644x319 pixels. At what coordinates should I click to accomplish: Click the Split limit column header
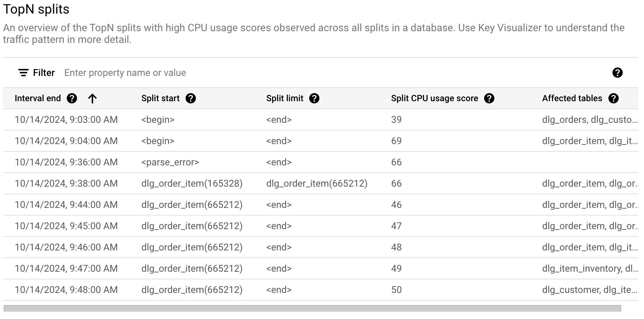[x=285, y=98]
